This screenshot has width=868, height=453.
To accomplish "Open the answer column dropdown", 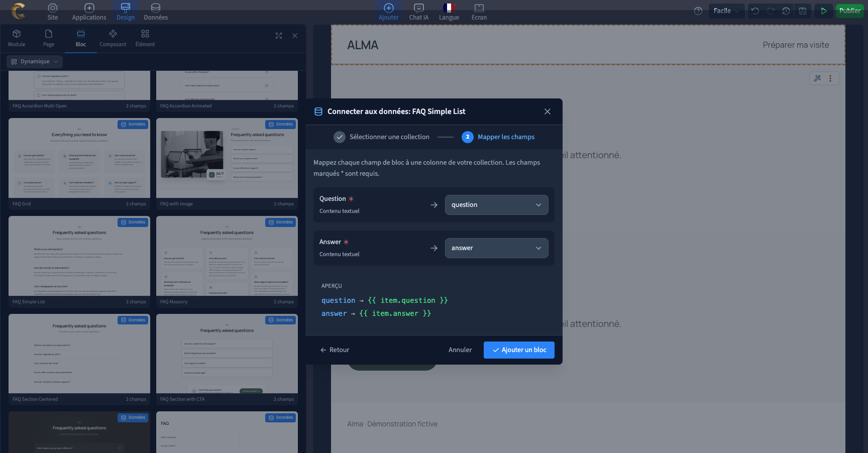I will coord(496,248).
